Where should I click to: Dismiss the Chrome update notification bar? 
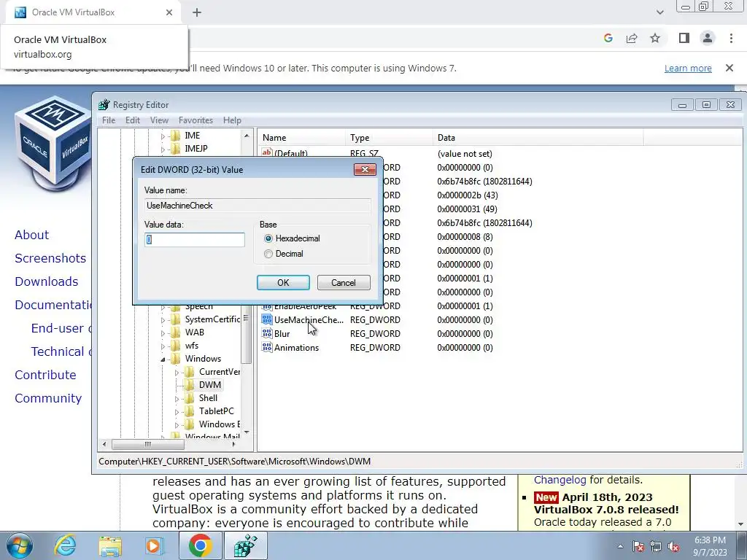pos(729,68)
